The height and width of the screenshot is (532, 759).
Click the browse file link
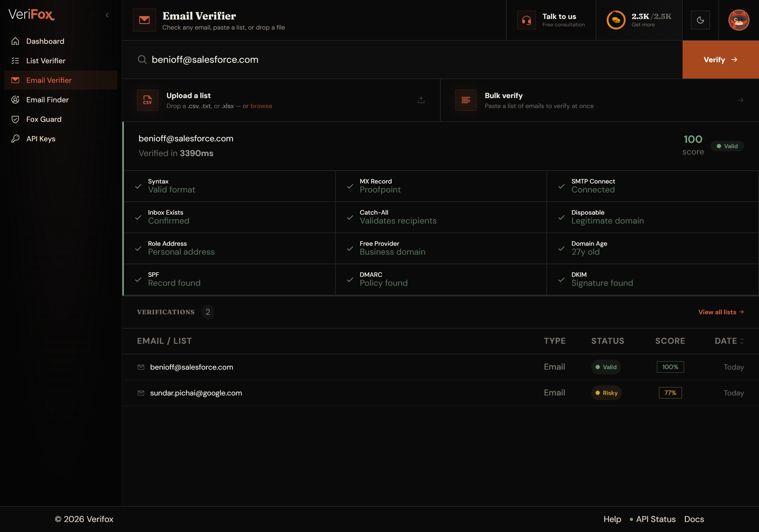coord(261,106)
